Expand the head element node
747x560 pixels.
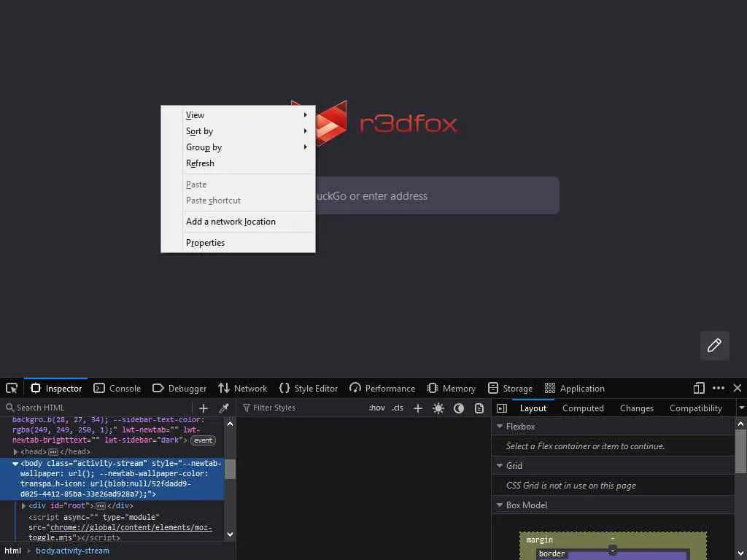click(15, 452)
